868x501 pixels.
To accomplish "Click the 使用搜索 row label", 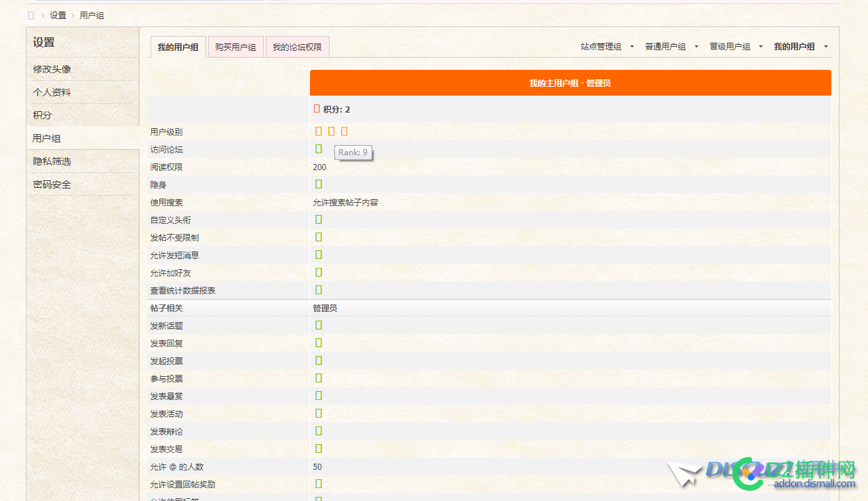I will tap(166, 202).
